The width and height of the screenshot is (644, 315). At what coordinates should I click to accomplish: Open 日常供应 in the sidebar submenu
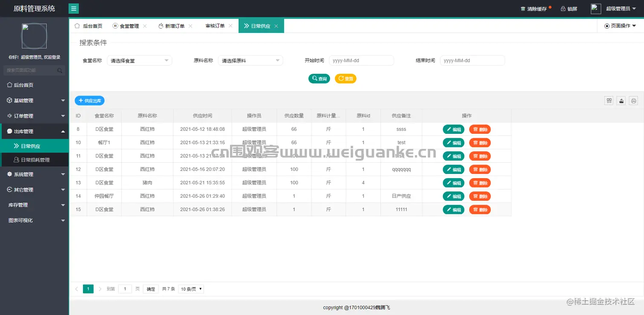click(x=34, y=146)
